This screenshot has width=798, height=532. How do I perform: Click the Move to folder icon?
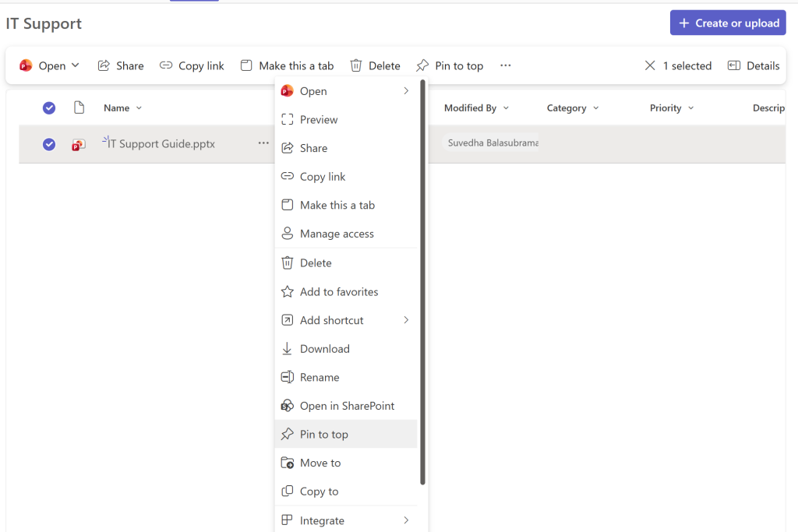(288, 463)
